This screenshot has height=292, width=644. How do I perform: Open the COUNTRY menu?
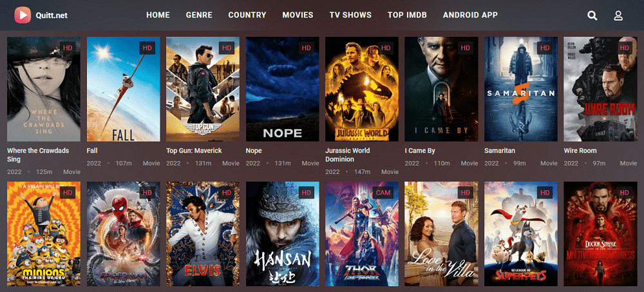coord(247,15)
